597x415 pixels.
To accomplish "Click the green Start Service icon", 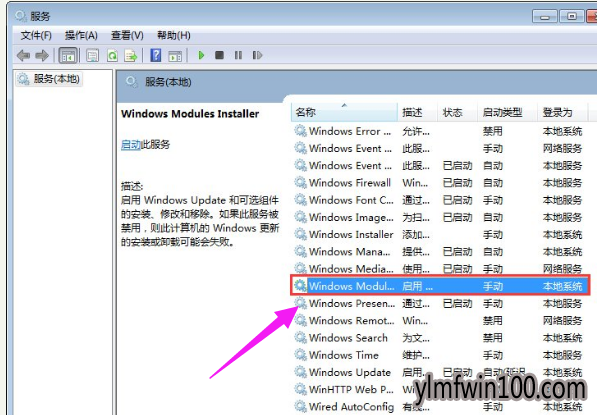I will pos(201,56).
